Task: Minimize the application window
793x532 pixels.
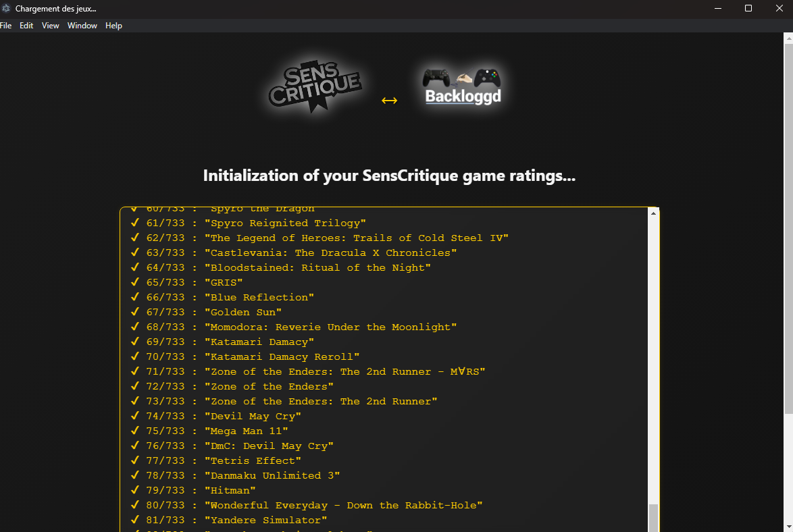Action: (x=717, y=8)
